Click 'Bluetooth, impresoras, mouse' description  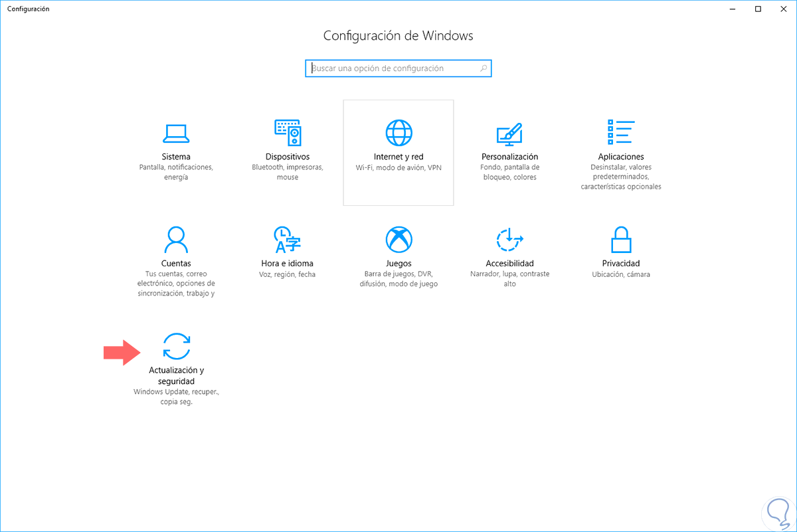coord(288,173)
